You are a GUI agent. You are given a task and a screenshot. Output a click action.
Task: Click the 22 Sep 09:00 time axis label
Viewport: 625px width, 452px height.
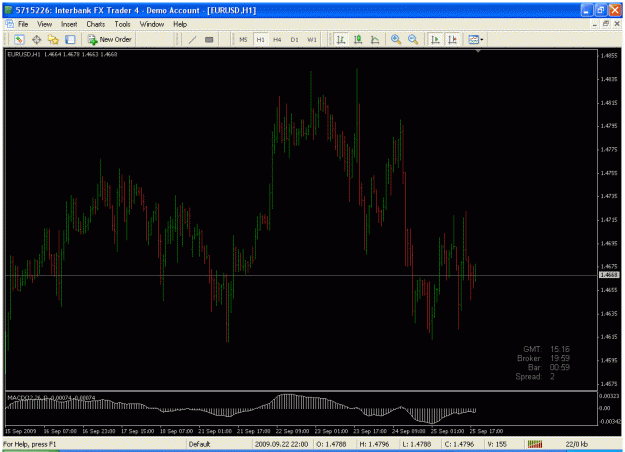[x=293, y=431]
